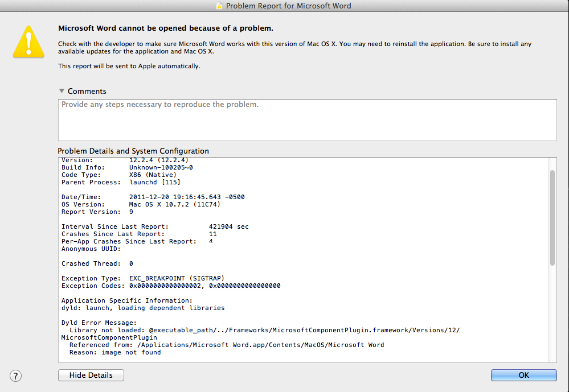Click the 'Anonymous UUID:' line
The image size is (569, 392).
(x=91, y=249)
